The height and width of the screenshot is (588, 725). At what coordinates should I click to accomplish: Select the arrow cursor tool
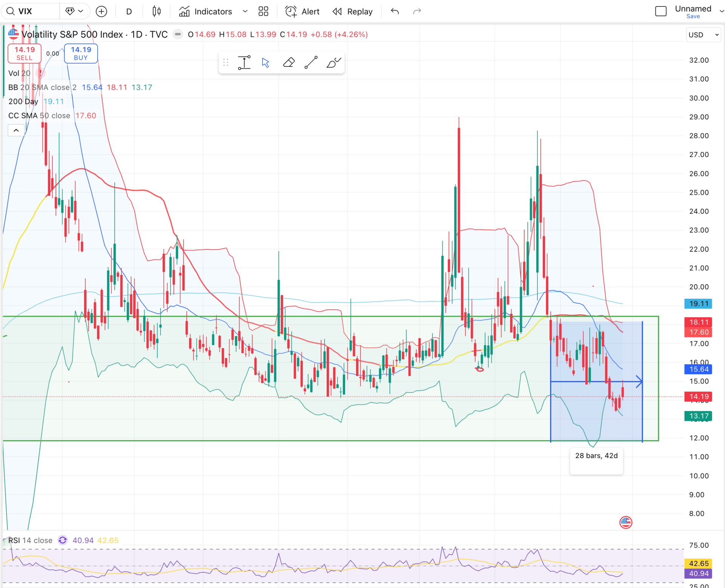coord(266,62)
